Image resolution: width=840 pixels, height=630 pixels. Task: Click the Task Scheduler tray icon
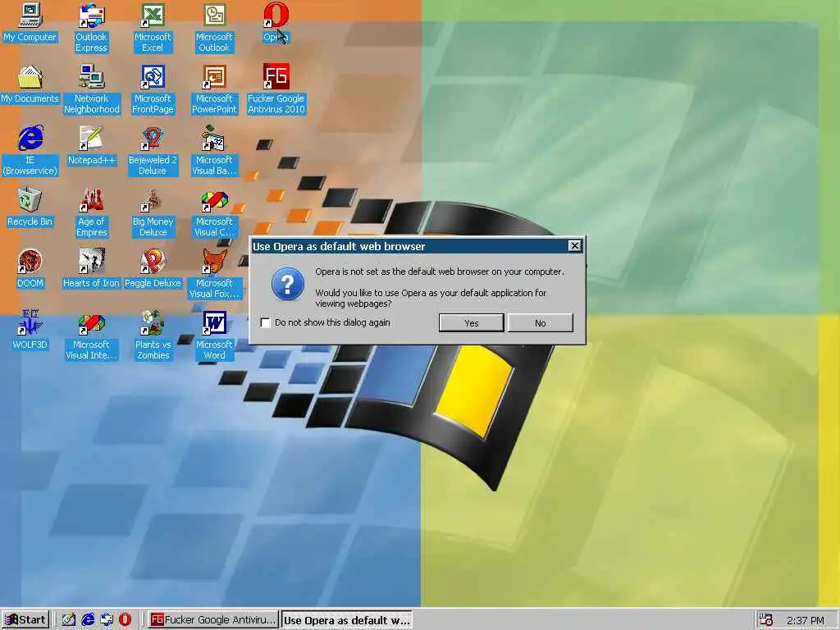[766, 620]
